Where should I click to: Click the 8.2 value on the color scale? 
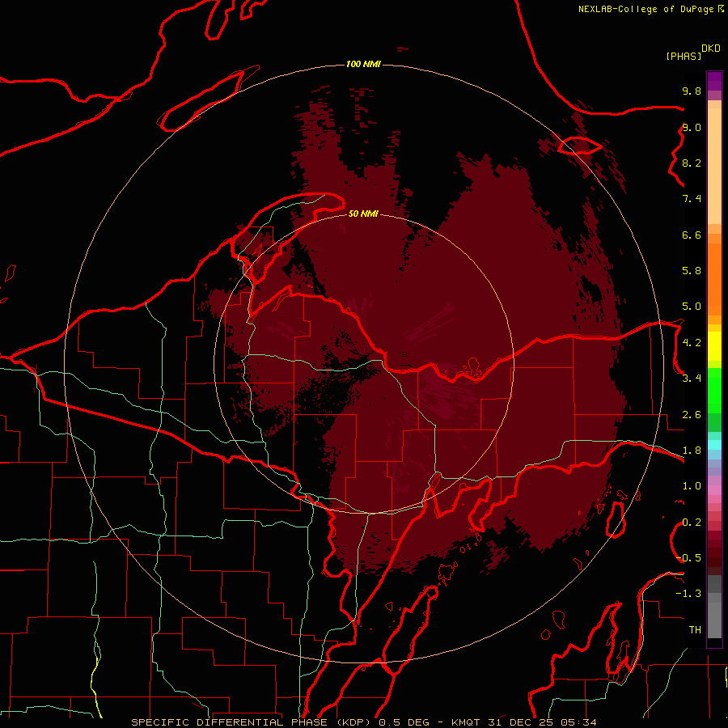pos(692,163)
